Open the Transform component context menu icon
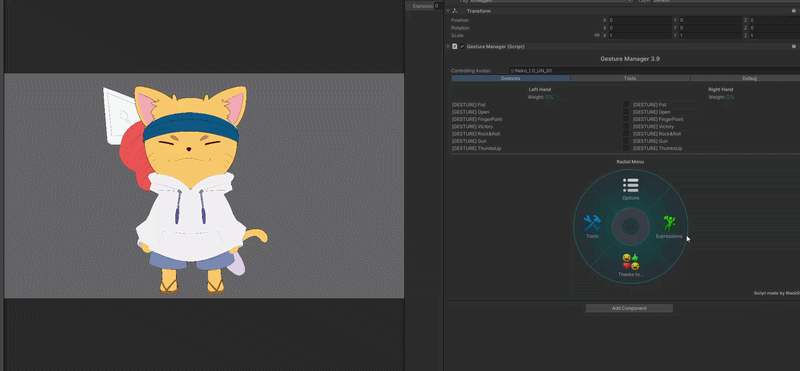Screen dimensions: 800x371 pos(794,11)
